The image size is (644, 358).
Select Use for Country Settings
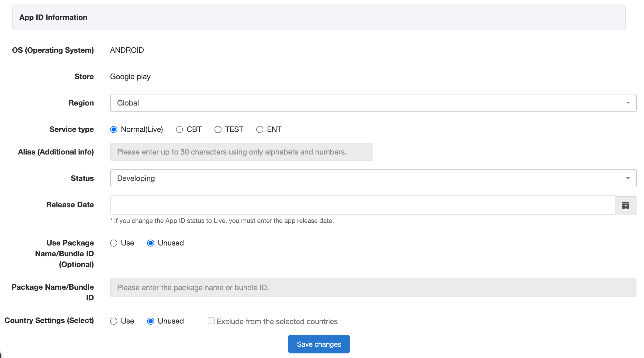(x=114, y=321)
